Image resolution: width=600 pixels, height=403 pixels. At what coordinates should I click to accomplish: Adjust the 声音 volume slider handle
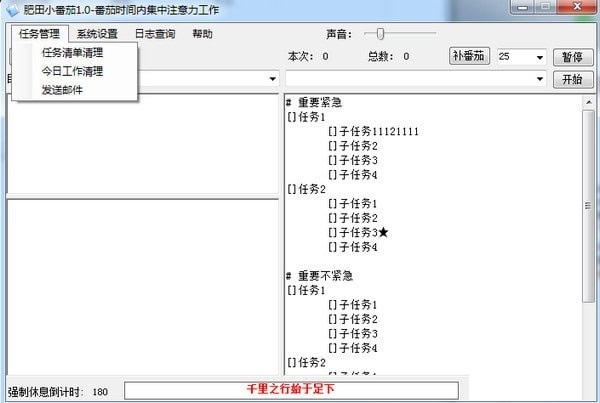pyautogui.click(x=380, y=34)
